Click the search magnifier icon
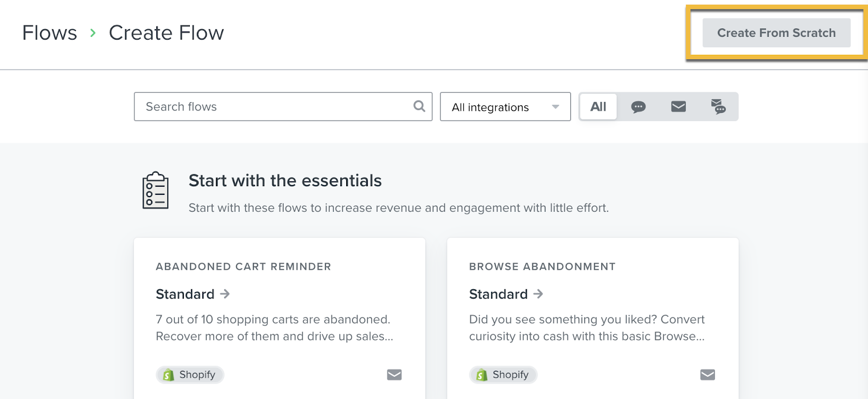This screenshot has height=399, width=868. [x=419, y=106]
